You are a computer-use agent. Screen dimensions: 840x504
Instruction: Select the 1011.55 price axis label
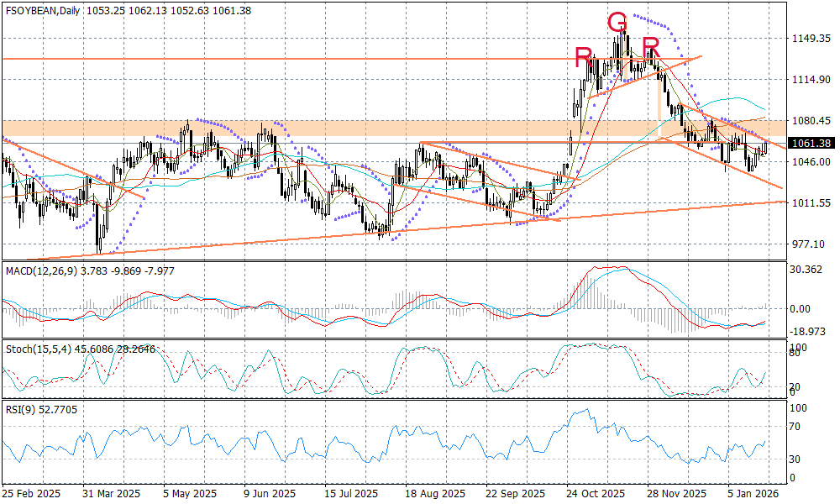click(811, 203)
